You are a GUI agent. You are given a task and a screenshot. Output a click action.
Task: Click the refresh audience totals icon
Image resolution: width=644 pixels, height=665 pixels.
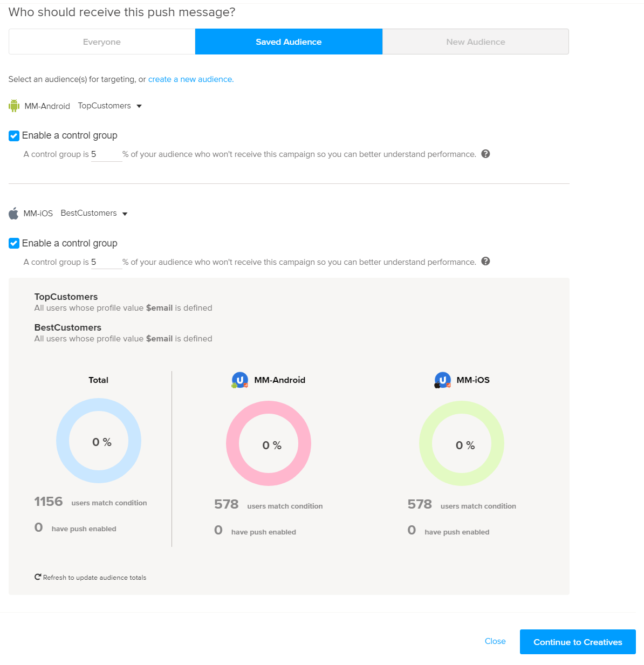(38, 577)
